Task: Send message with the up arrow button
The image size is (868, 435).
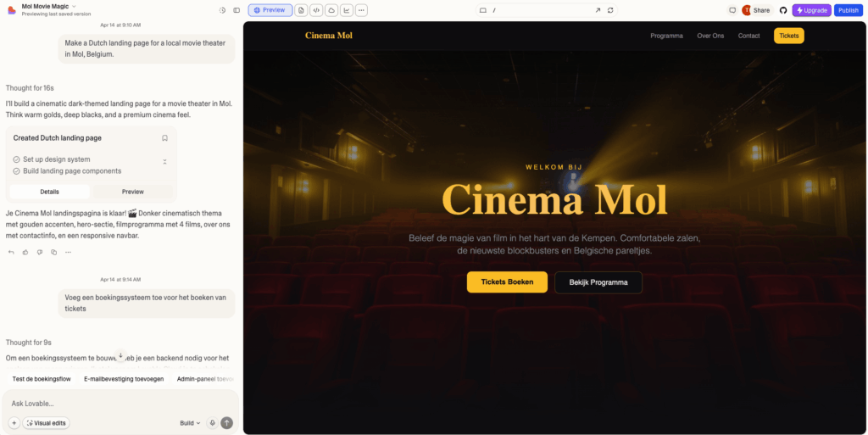Action: [x=227, y=423]
